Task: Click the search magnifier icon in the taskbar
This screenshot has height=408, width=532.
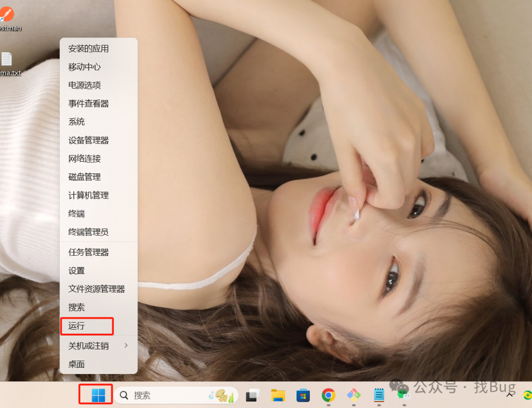Action: (124, 395)
